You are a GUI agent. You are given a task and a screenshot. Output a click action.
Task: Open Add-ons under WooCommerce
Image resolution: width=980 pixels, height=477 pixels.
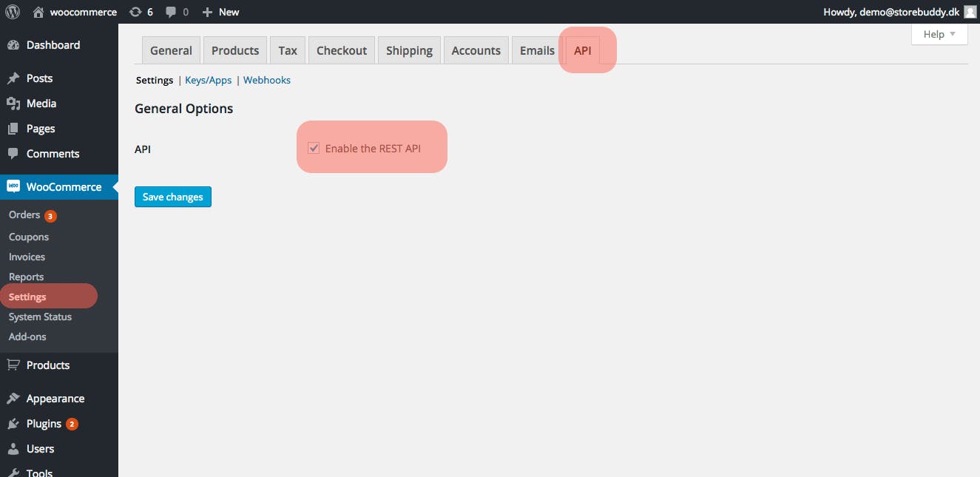(27, 336)
